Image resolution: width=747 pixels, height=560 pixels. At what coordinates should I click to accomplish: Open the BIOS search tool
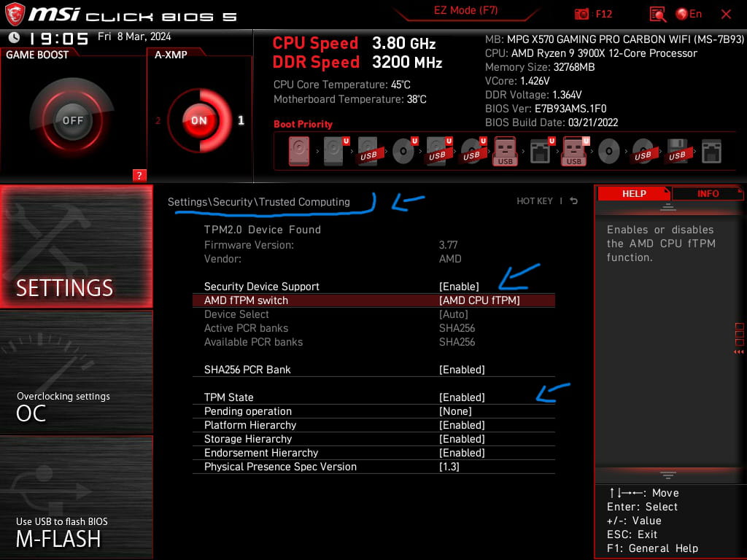tap(657, 15)
